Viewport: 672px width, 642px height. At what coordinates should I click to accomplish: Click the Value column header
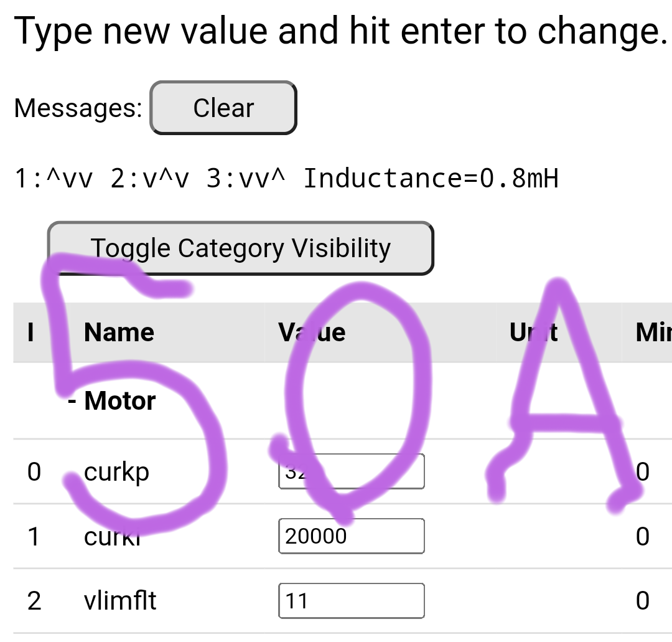pos(312,333)
